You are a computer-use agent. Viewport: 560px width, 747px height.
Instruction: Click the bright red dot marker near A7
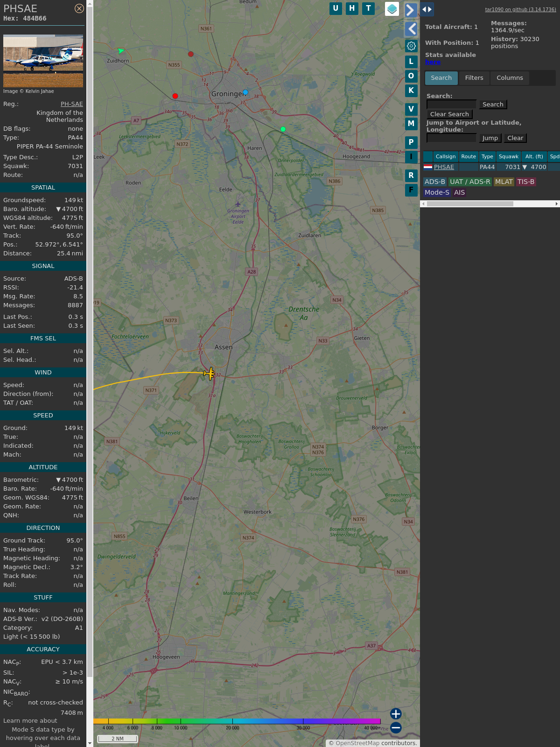coord(175,96)
